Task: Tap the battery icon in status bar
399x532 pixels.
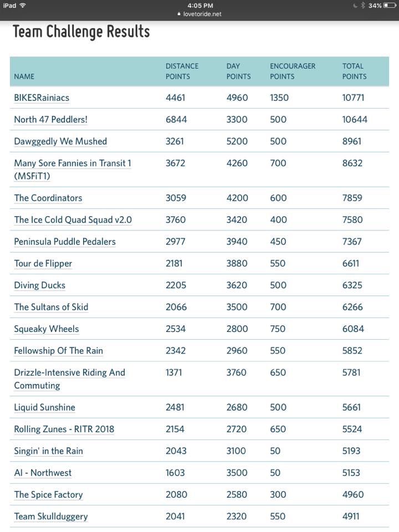Action: (x=389, y=6)
